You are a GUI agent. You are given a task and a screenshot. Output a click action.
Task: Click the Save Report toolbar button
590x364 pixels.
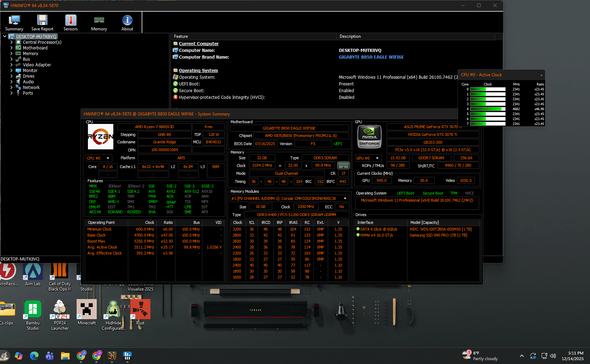tap(42, 23)
